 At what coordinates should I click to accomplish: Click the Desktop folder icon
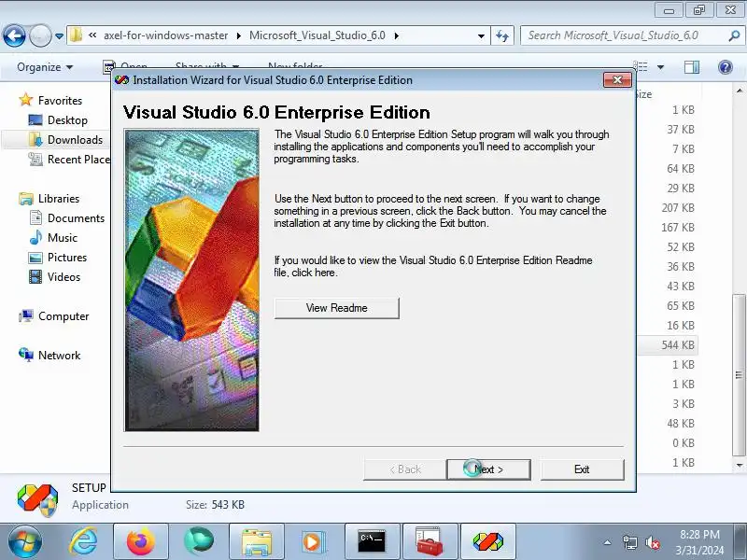point(35,120)
